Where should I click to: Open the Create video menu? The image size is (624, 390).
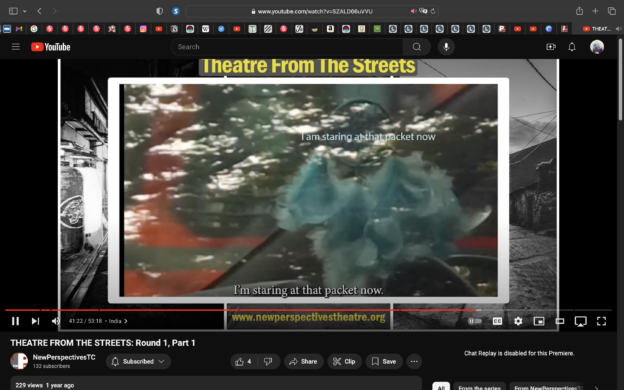[551, 47]
